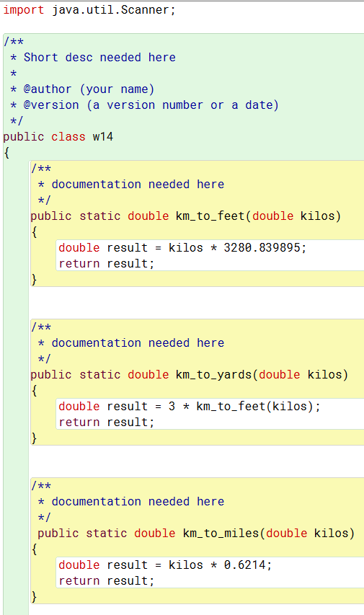Image resolution: width=364 pixels, height=615 pixels.
Task: Click the @version comment line
Action: click(x=151, y=105)
